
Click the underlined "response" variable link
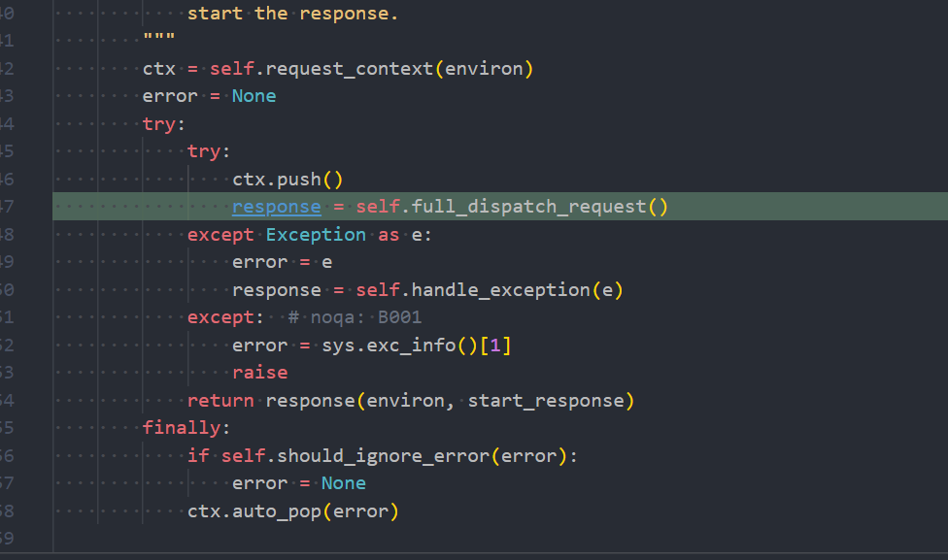276,207
